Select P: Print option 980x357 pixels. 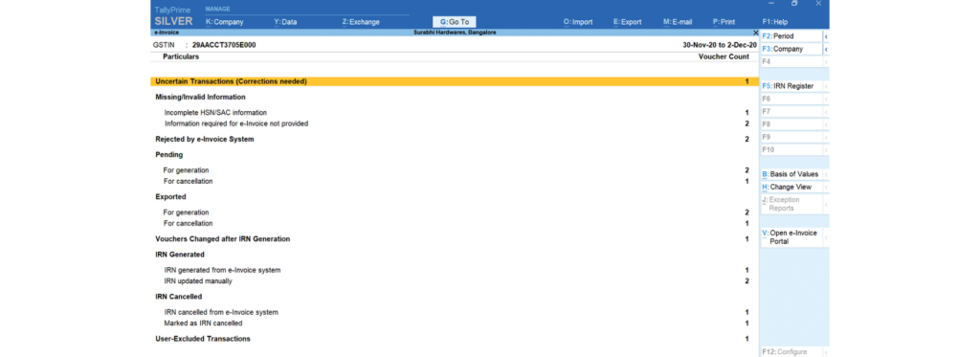pyautogui.click(x=724, y=22)
